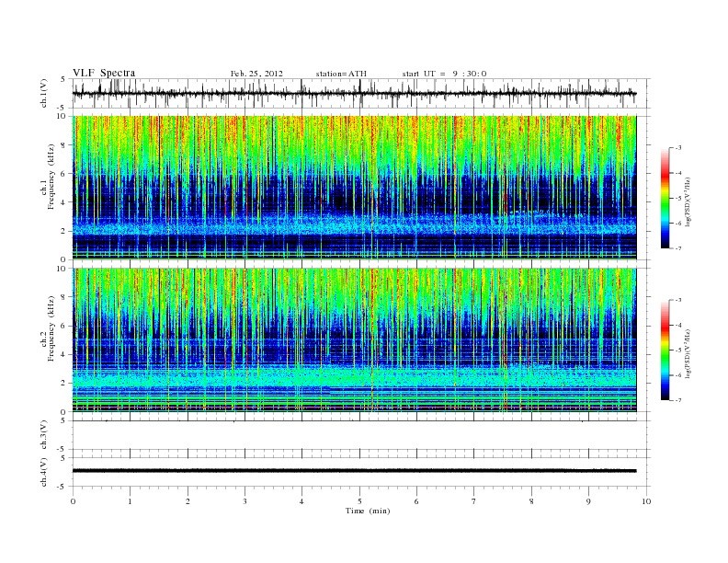The width and height of the screenshot is (728, 563).
Task: Click the "ch.4(V)" axis label
Action: point(44,472)
